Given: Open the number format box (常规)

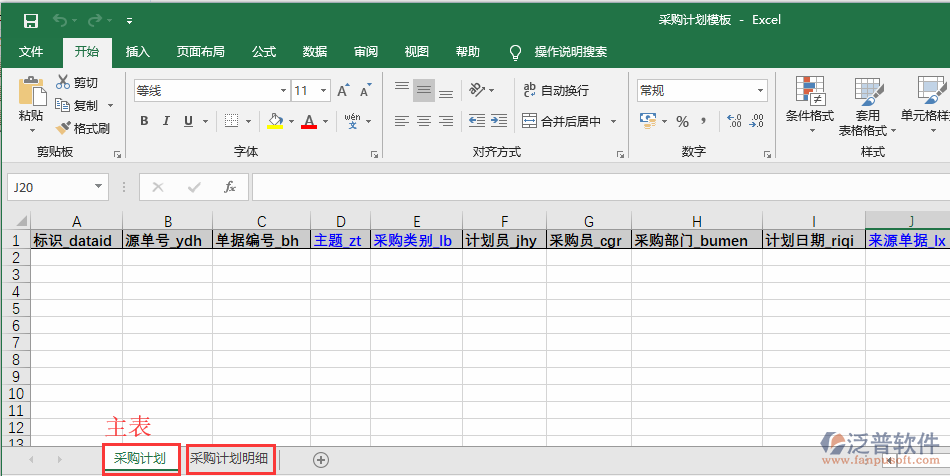Looking at the screenshot, I should point(702,91).
